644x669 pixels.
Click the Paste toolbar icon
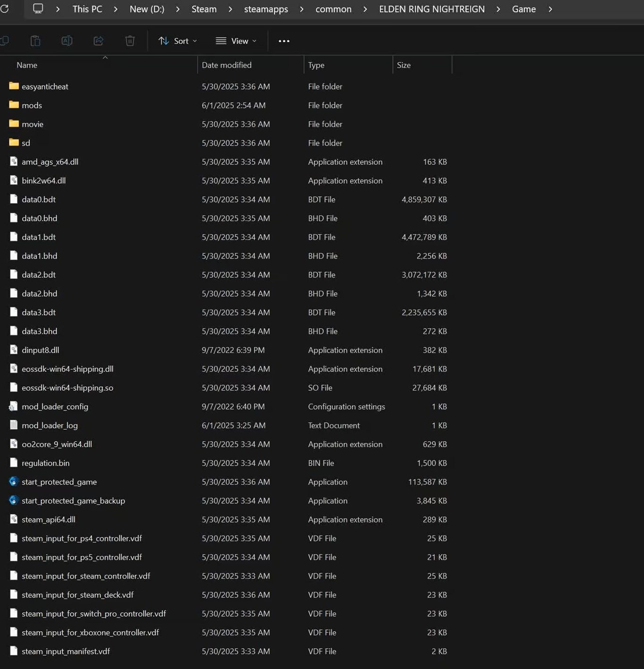tap(35, 41)
